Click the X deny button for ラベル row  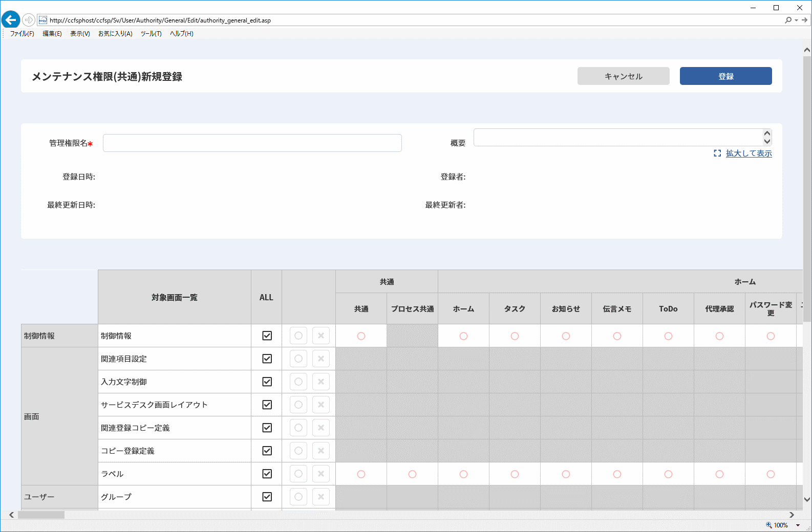tap(321, 474)
